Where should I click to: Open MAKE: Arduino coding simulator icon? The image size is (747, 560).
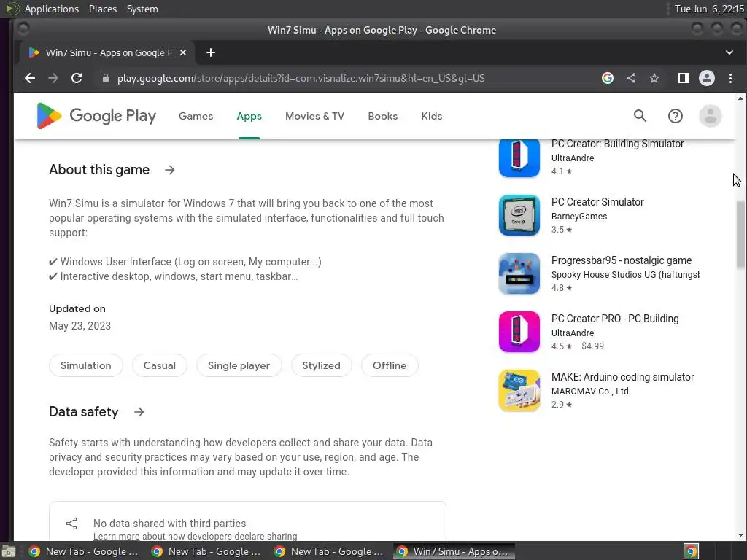point(519,391)
